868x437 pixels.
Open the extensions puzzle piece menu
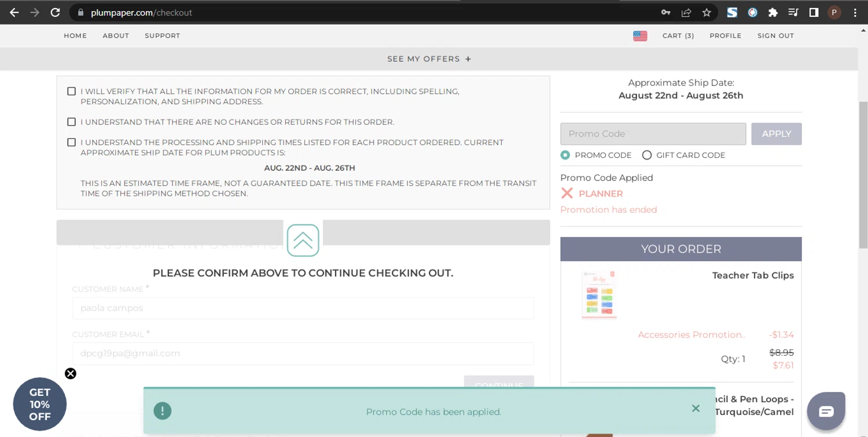773,12
